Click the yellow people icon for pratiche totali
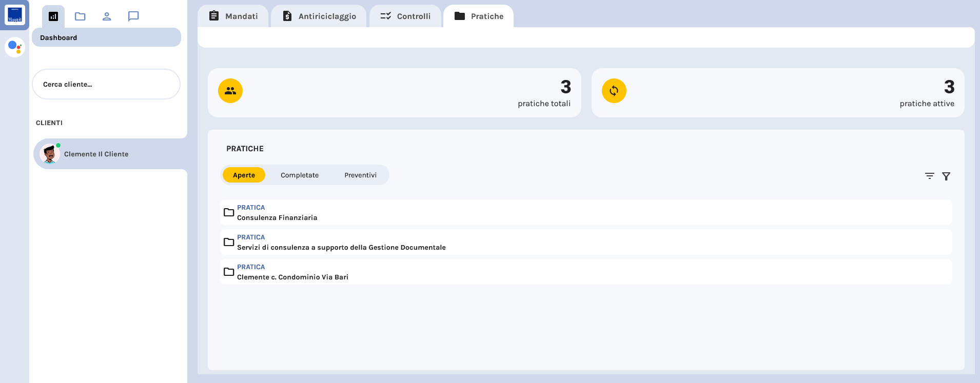Viewport: 980px width, 383px height. (230, 91)
